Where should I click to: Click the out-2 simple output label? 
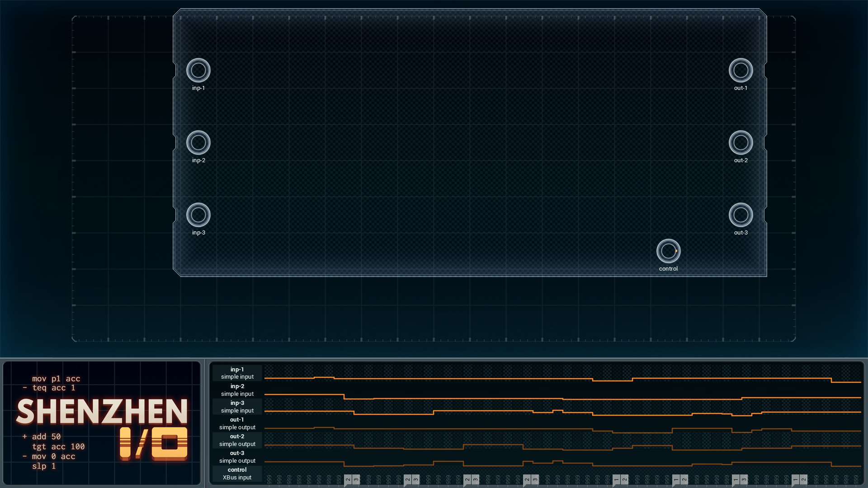coord(237,440)
